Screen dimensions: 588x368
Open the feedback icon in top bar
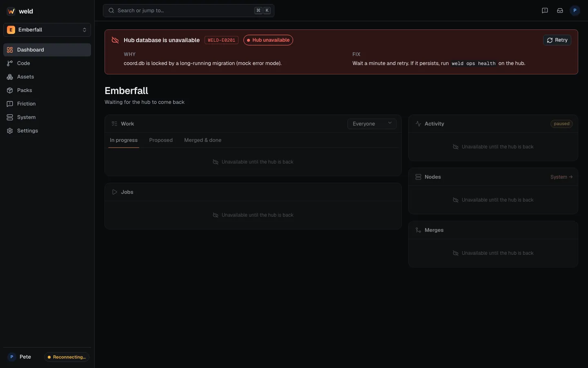click(545, 11)
